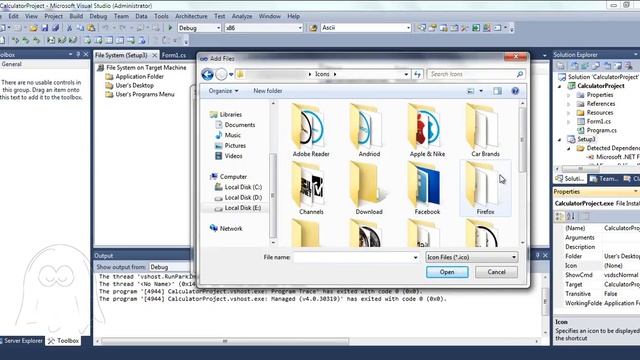Toggle the preview pane icon in Add Files dialog

pos(497,91)
